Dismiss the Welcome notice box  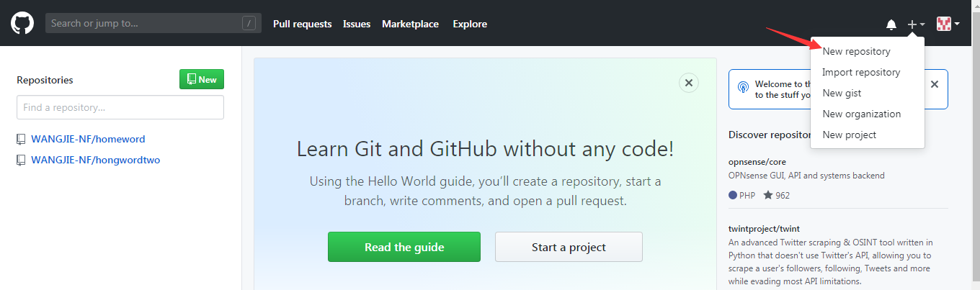pyautogui.click(x=935, y=84)
